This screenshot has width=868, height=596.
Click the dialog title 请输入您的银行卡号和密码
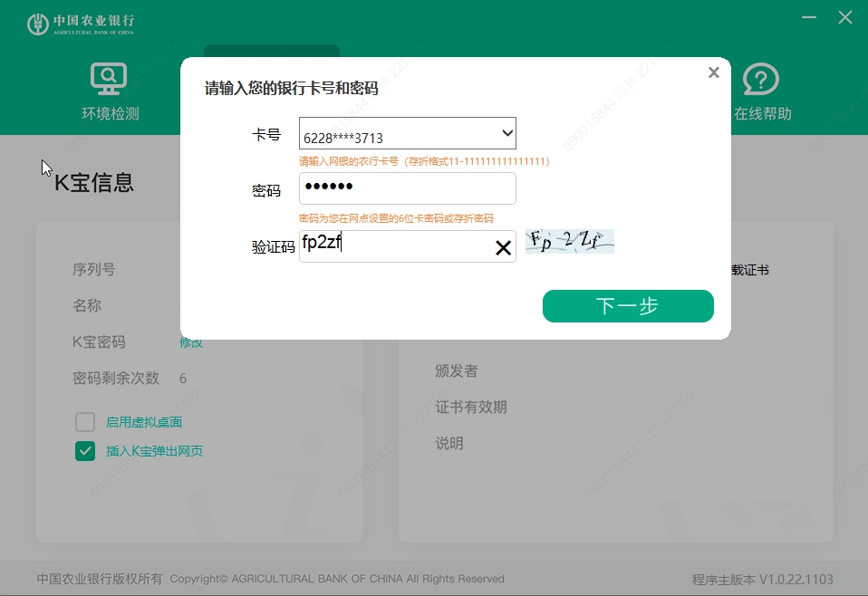pyautogui.click(x=291, y=88)
